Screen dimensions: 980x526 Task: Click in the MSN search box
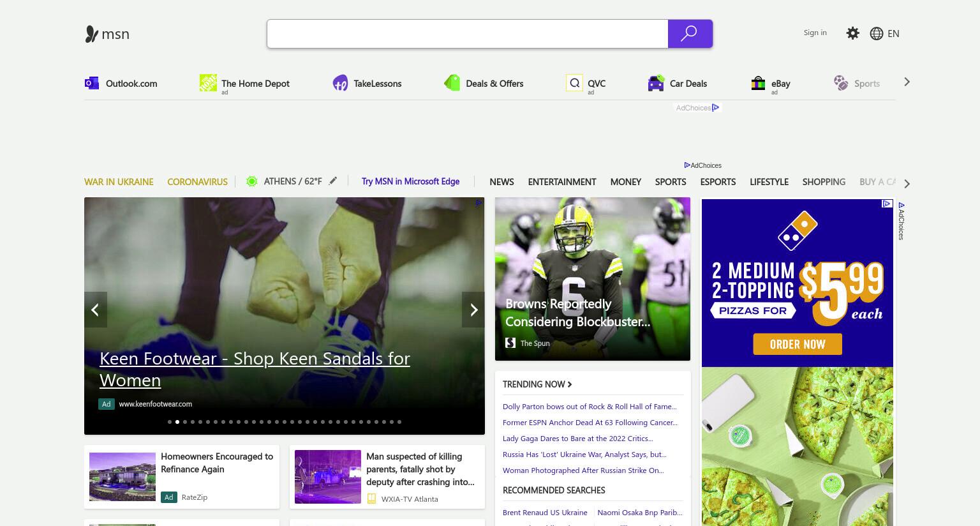click(467, 34)
